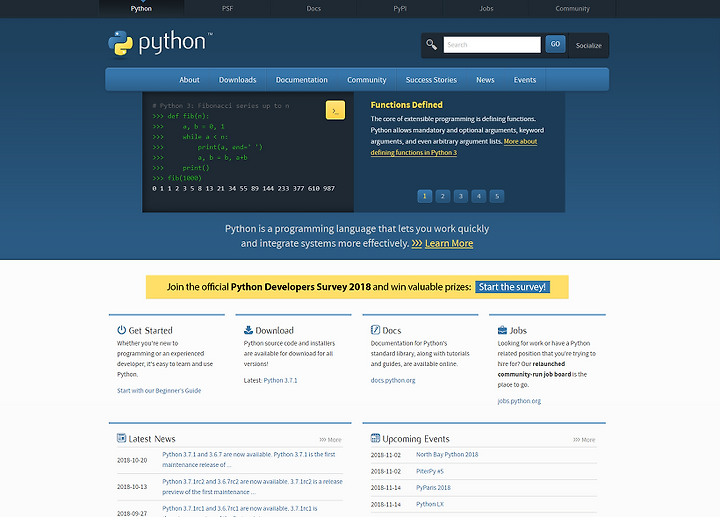Show code sample slide 2
Screen dimensions: 720x517
tap(443, 196)
